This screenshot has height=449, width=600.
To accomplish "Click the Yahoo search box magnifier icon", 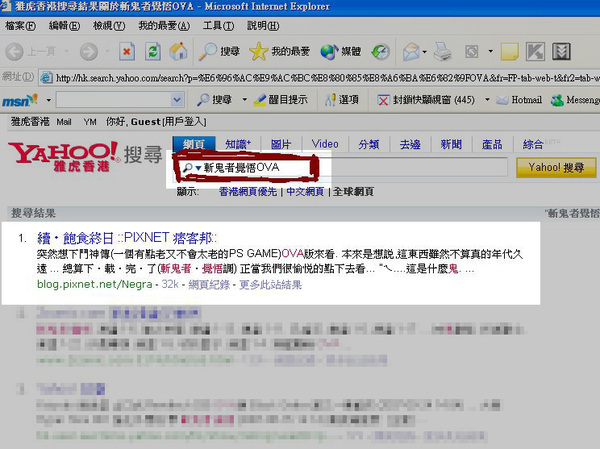I will click(188, 168).
